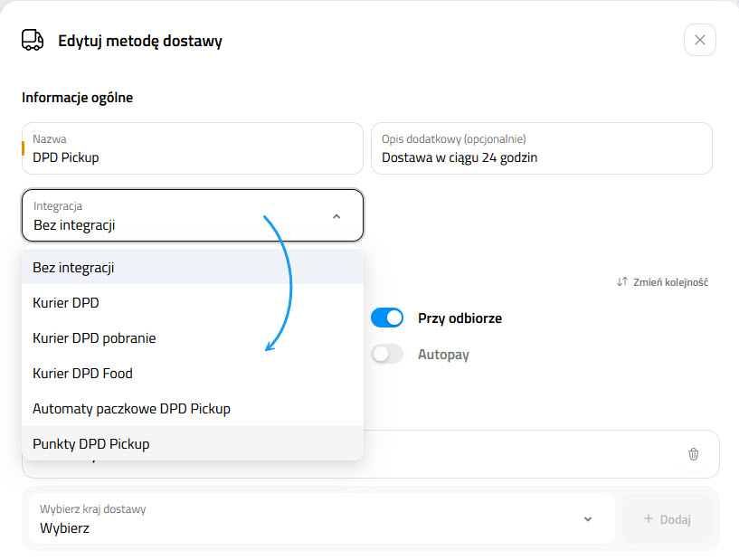Click the plus icon on Dodaj button

[x=648, y=519]
